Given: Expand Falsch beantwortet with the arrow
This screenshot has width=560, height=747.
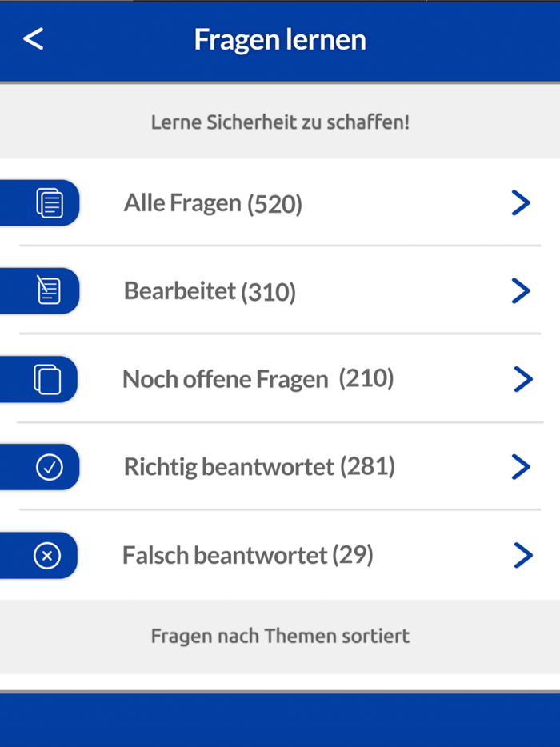Looking at the screenshot, I should coord(522,555).
